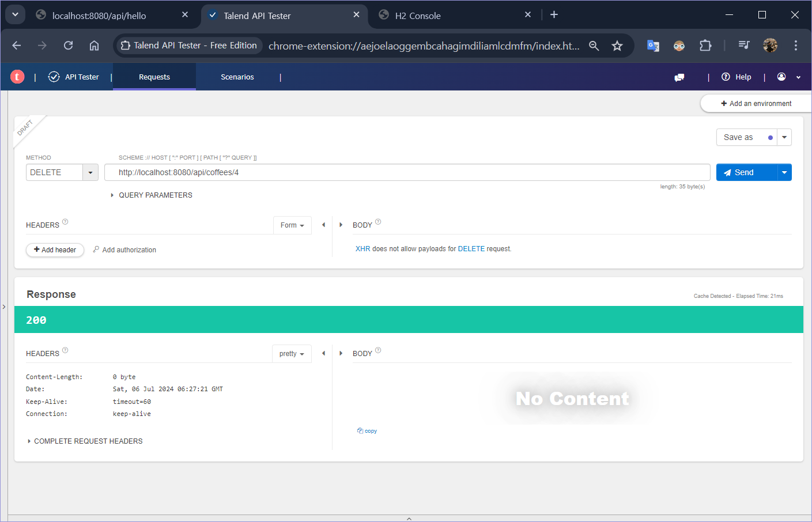
Task: Click the request BODY help icon
Action: pos(378,222)
